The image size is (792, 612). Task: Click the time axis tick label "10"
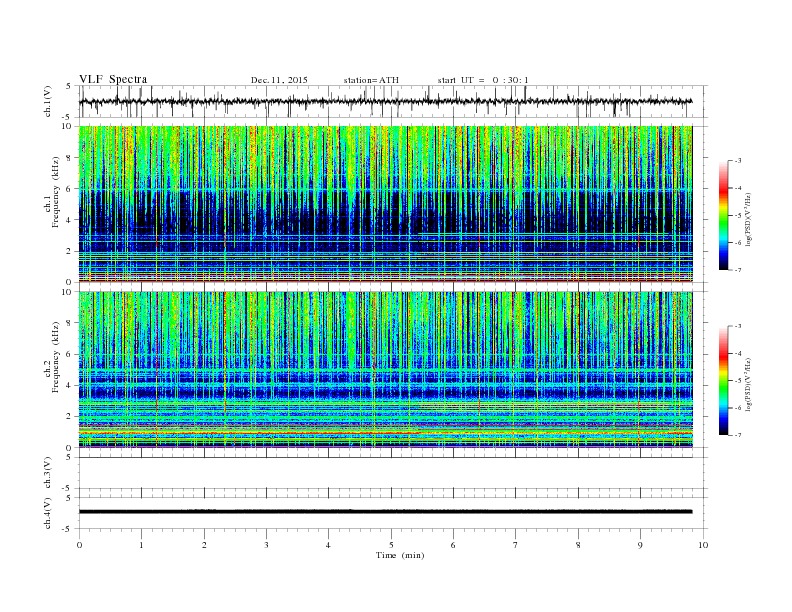point(703,545)
